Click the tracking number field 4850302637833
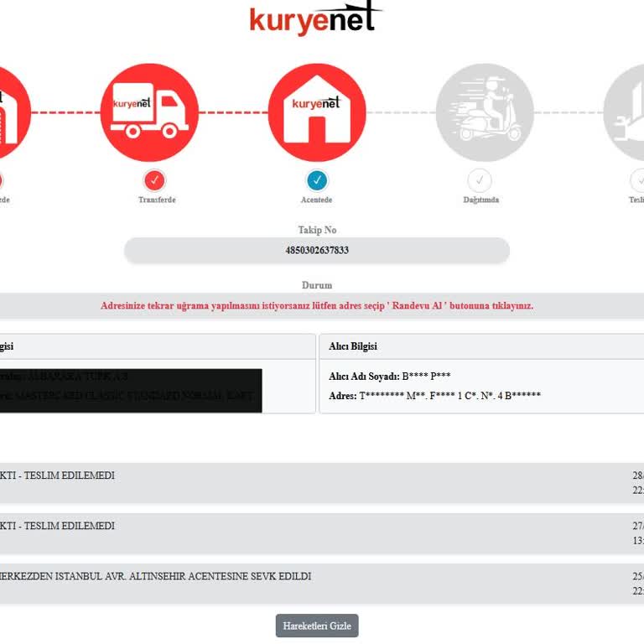Viewport: 644px width, 644px height. tap(317, 250)
